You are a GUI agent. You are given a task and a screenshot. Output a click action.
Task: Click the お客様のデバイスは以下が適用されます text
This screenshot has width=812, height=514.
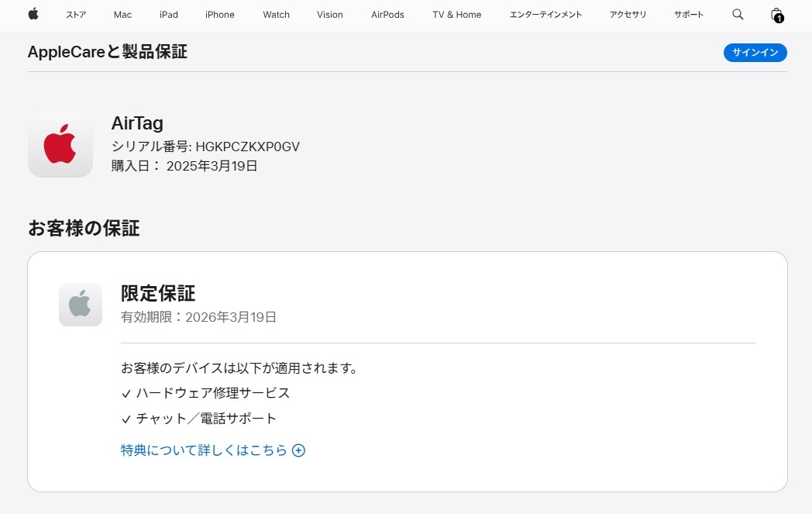click(x=239, y=368)
